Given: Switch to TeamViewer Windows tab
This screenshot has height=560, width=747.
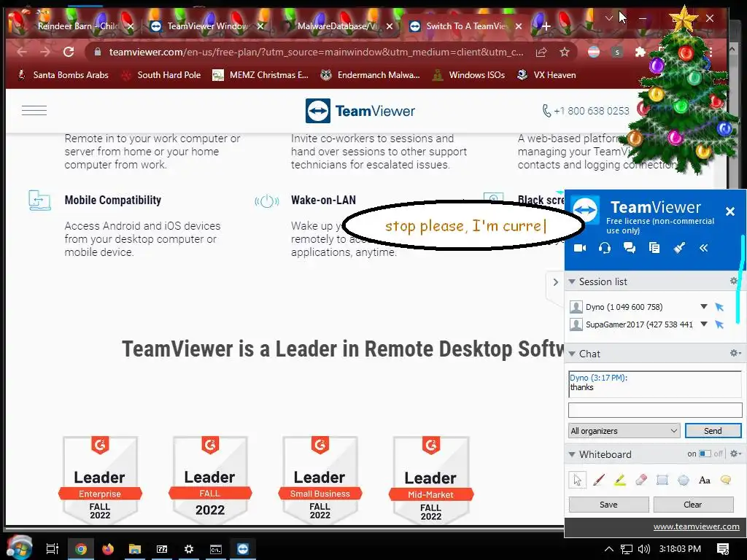Looking at the screenshot, I should 206,26.
